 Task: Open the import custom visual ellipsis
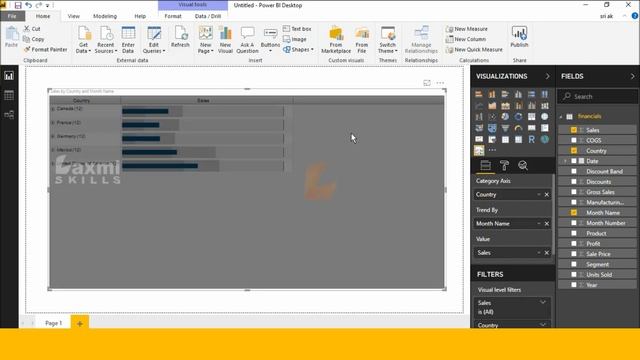[492, 150]
